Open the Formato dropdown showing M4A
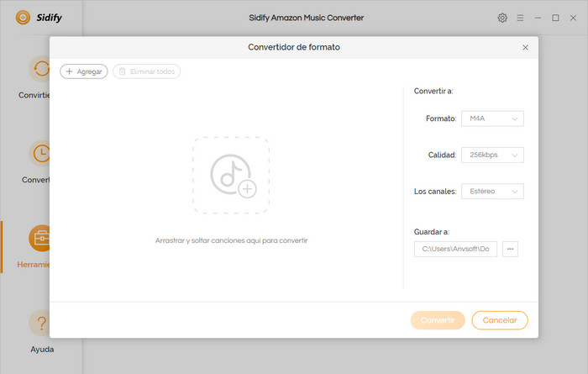The height and width of the screenshot is (374, 588). (492, 119)
